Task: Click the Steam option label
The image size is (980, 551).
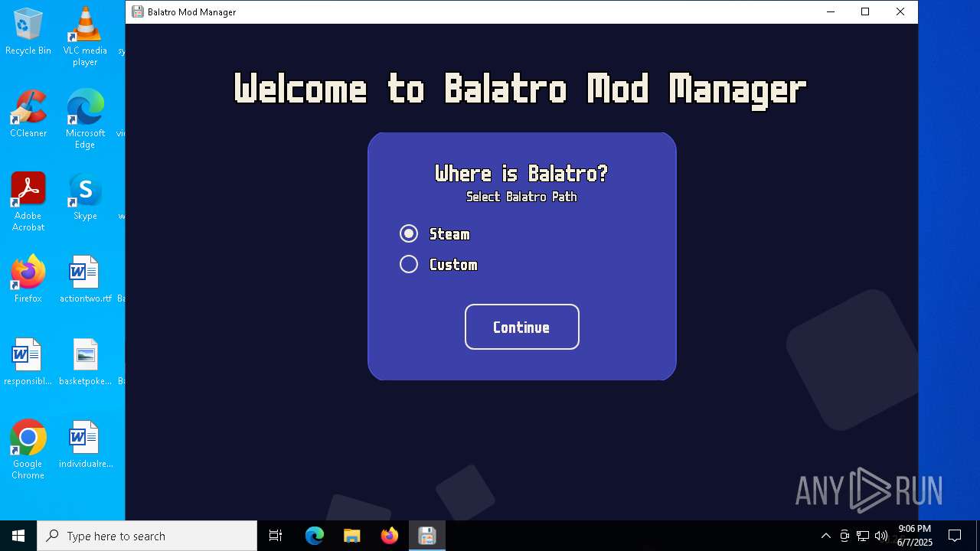Action: (x=449, y=234)
